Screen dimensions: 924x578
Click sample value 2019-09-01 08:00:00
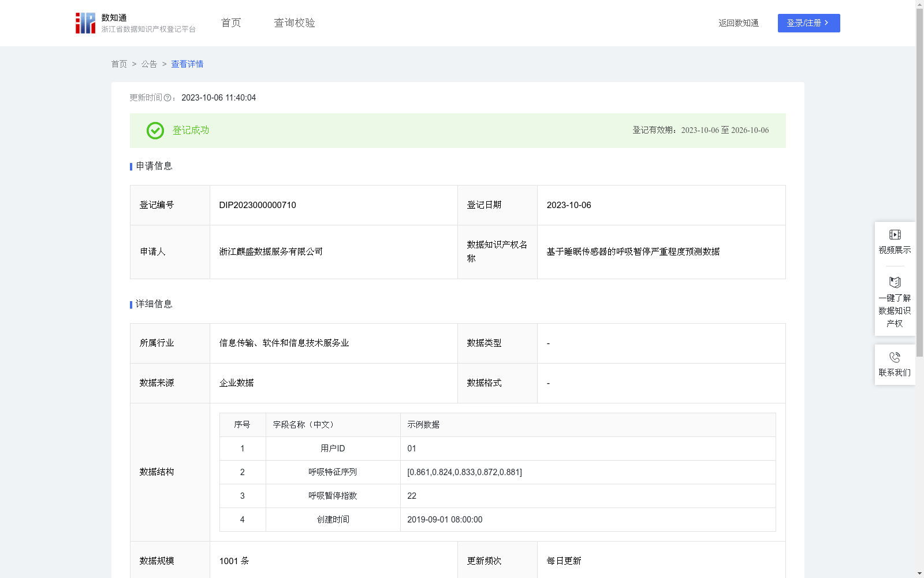(x=445, y=520)
